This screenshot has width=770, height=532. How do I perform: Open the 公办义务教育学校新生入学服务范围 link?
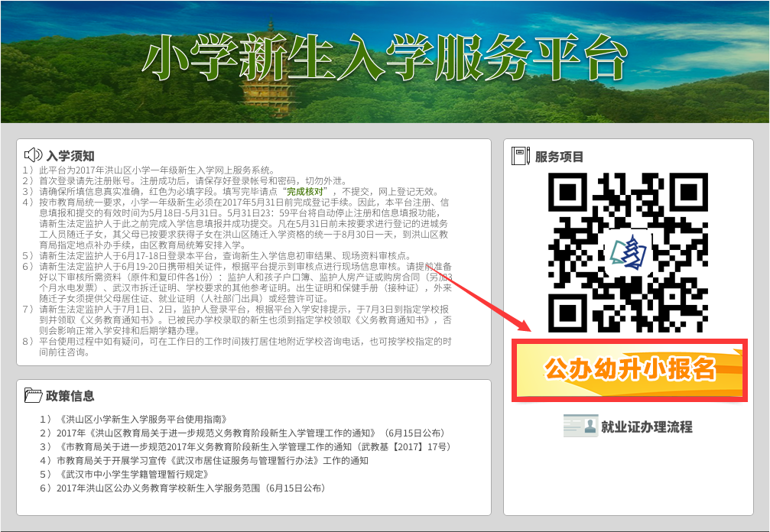tap(191, 488)
